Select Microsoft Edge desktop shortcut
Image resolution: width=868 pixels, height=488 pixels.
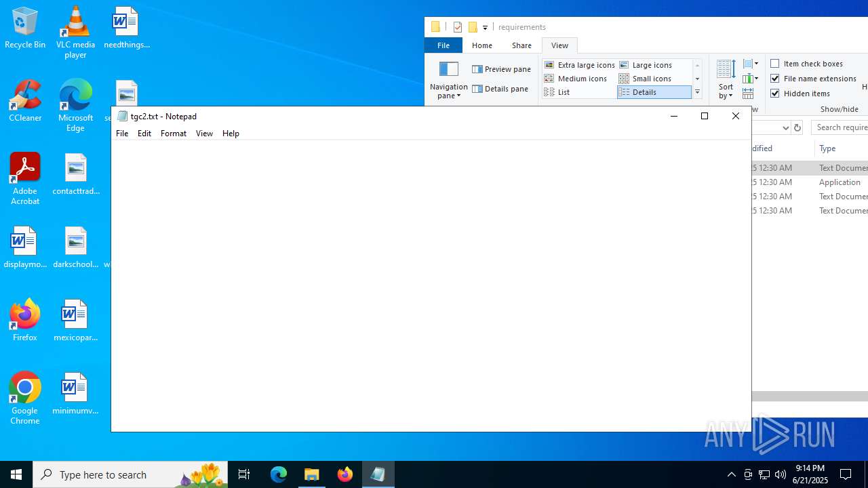coord(75,106)
